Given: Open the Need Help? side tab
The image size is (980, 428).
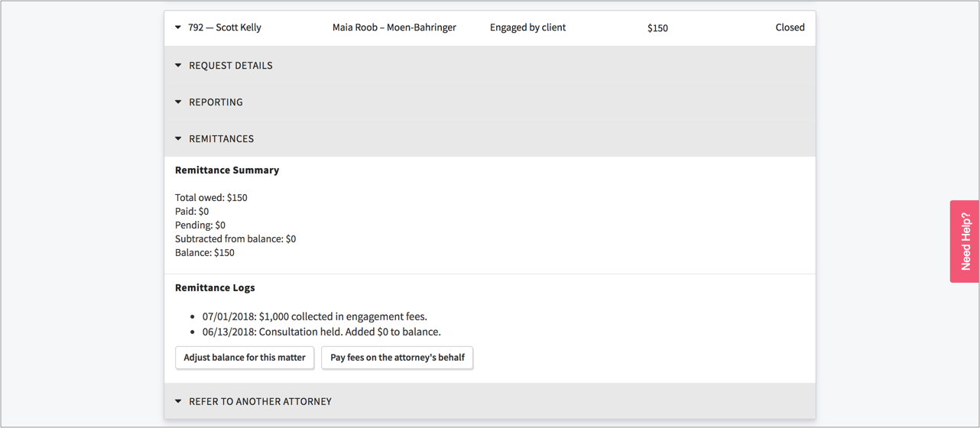Looking at the screenshot, I should (965, 242).
